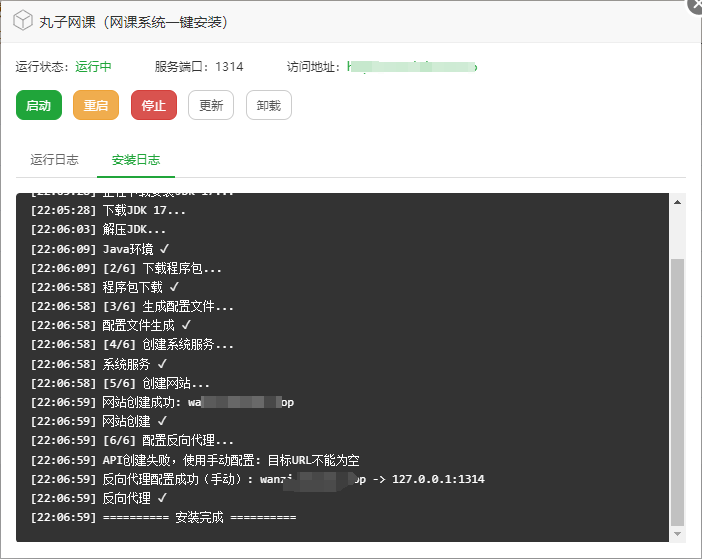Click the 更新 button to update

point(211,105)
